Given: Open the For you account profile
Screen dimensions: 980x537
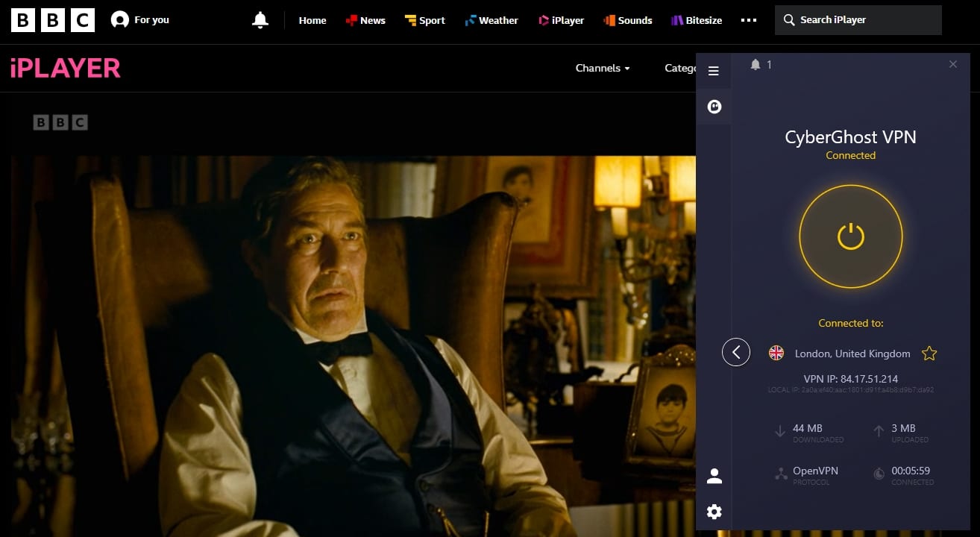Looking at the screenshot, I should click(140, 20).
